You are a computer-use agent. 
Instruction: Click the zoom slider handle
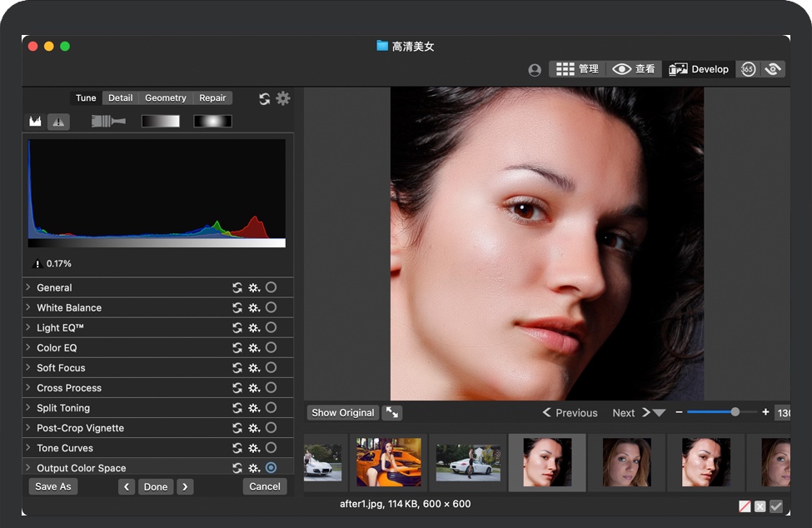tap(735, 412)
